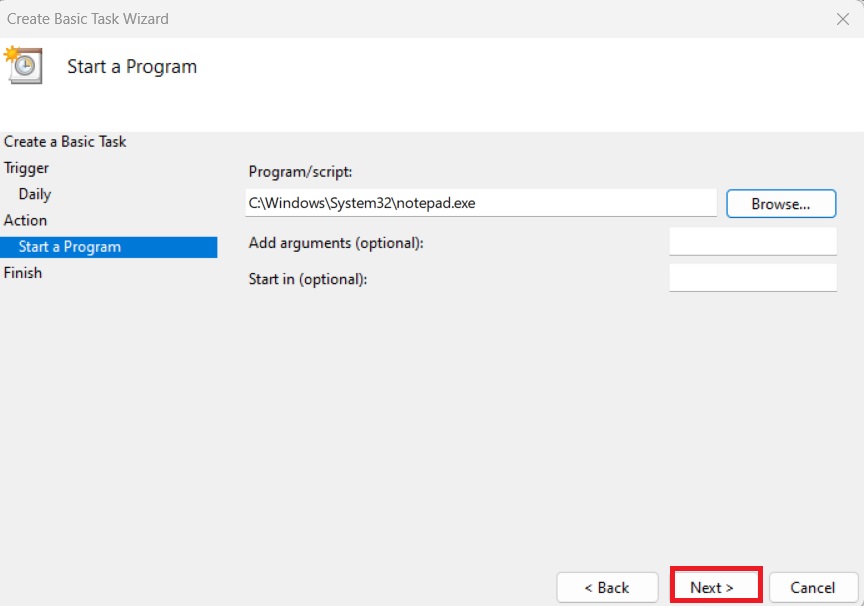Click the Task Scheduler clock wizard icon

coord(22,64)
